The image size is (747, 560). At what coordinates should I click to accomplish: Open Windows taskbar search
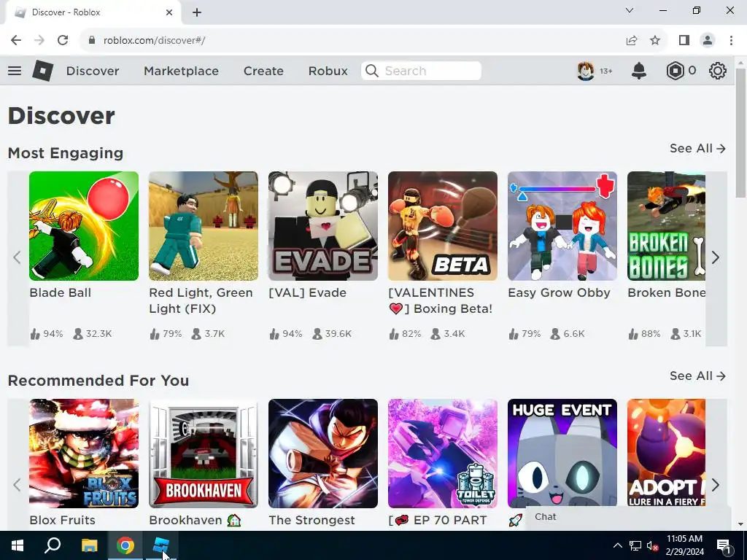(x=53, y=545)
